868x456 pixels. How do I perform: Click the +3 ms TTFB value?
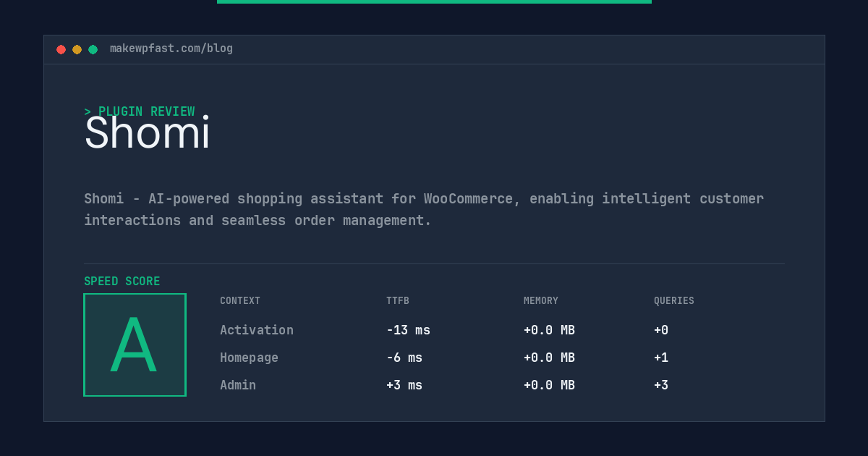pos(404,385)
